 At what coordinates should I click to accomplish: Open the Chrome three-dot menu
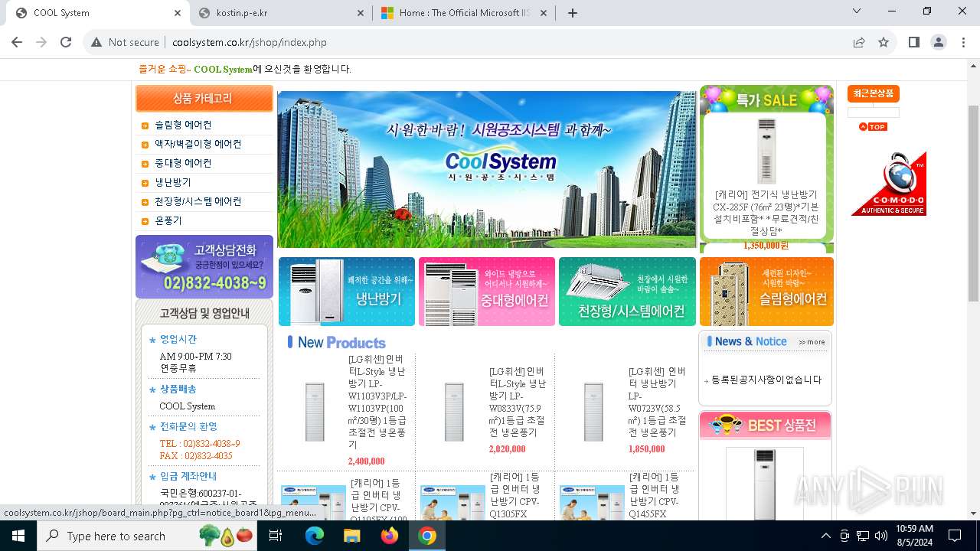(963, 42)
